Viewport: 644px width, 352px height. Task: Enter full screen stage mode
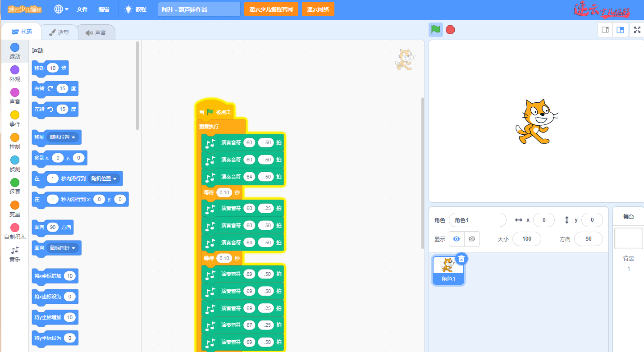pos(637,30)
